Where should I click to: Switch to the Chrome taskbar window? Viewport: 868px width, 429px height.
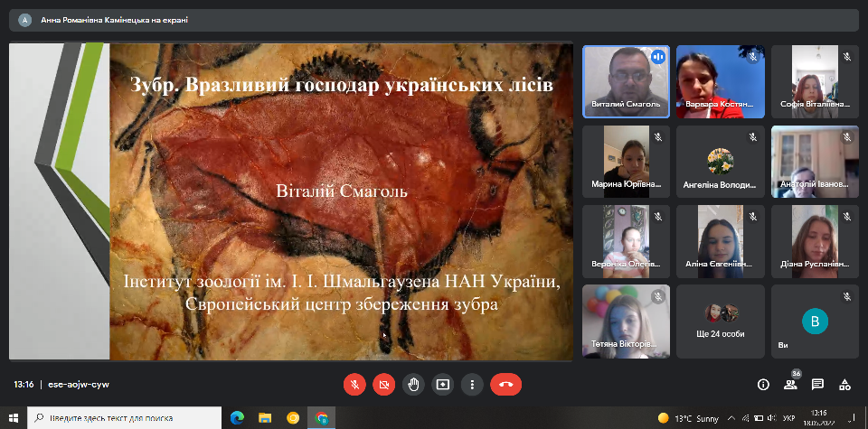pyautogui.click(x=321, y=418)
